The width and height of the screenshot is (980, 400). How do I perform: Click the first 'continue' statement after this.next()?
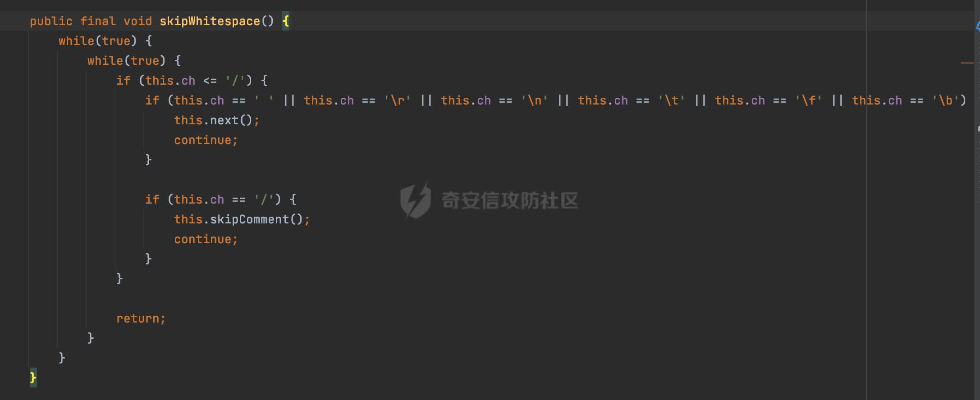(x=206, y=140)
